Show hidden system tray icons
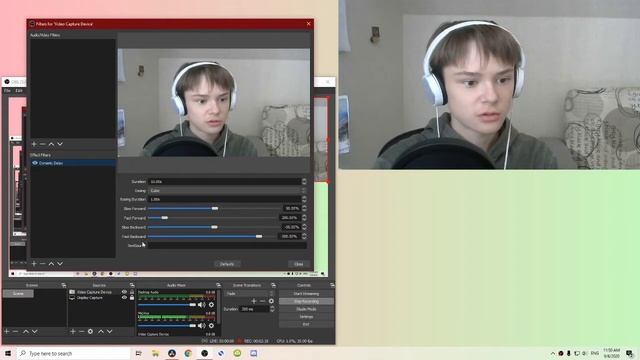The width and height of the screenshot is (640, 360). (553, 353)
